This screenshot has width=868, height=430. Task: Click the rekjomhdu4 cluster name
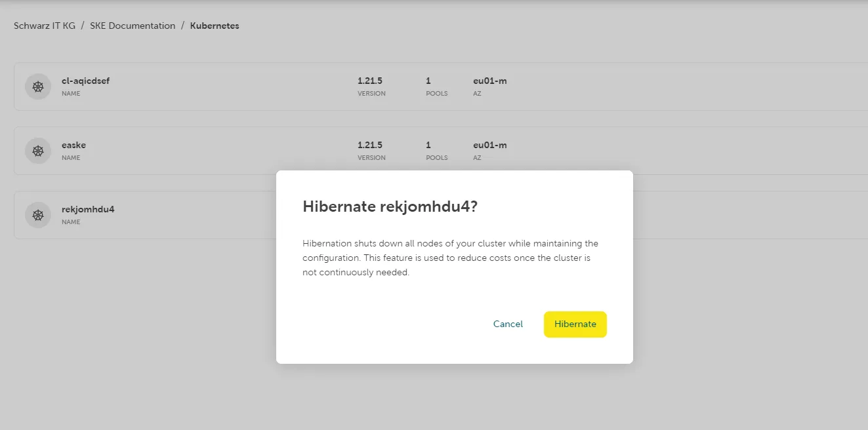tap(88, 210)
